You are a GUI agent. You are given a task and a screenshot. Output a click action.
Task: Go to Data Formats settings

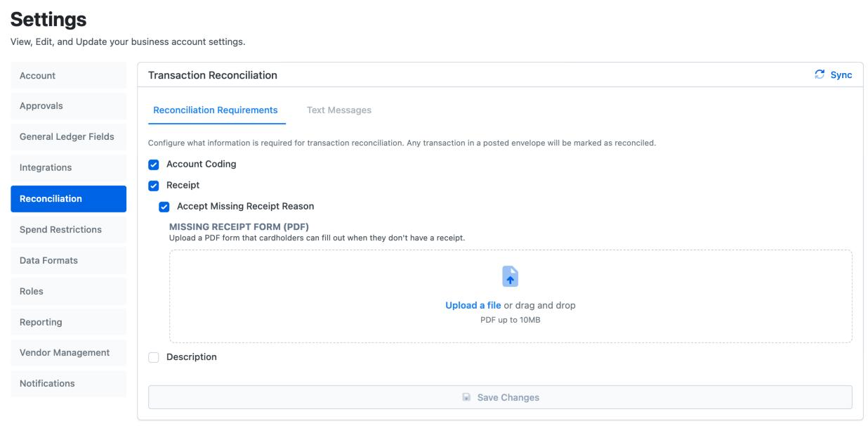click(68, 261)
